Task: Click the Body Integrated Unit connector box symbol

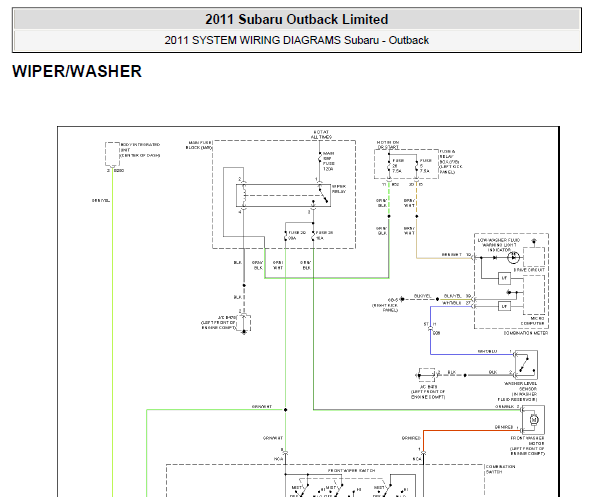Action: 112,155
